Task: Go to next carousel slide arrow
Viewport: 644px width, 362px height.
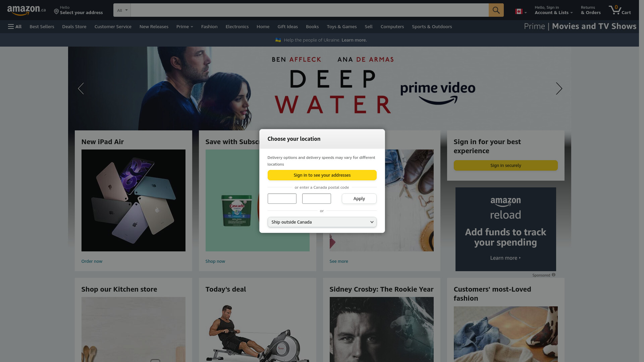Action: 559,88
